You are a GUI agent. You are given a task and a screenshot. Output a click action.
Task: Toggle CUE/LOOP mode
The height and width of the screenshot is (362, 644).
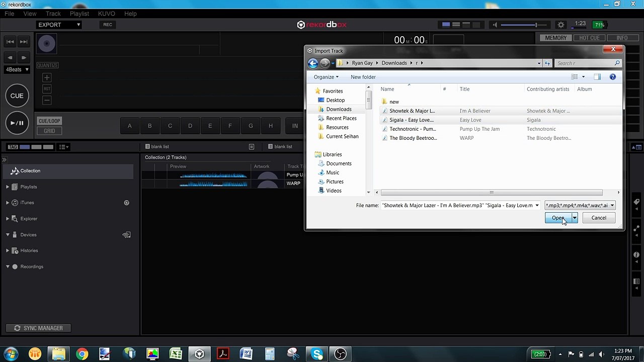click(x=49, y=121)
